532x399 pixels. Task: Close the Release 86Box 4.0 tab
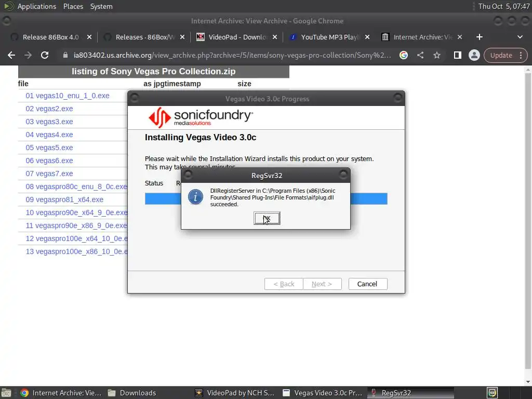[x=89, y=37]
